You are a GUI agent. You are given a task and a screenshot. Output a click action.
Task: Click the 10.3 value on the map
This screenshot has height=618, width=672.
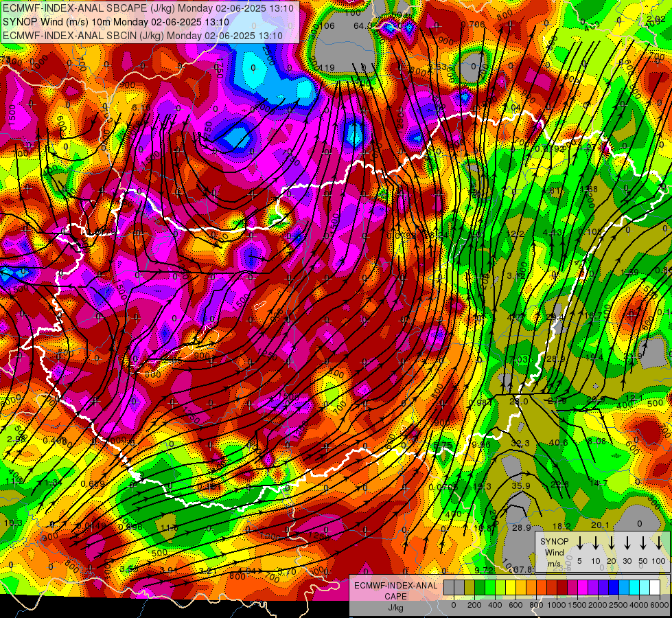13,523
